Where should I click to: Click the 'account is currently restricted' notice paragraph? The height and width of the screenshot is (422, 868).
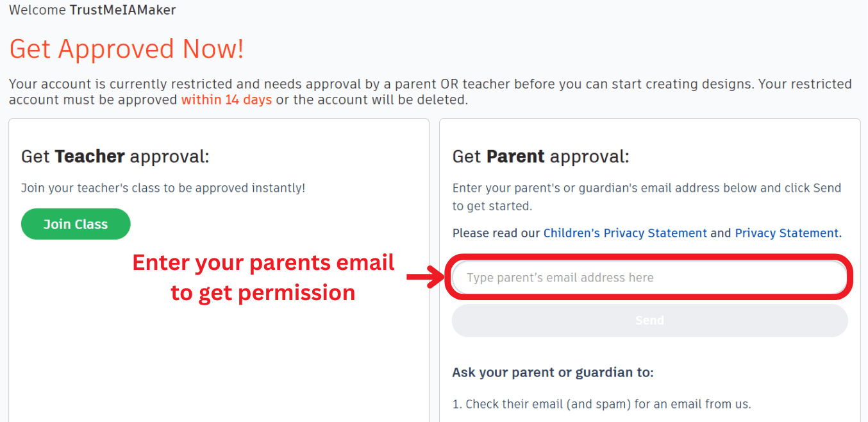[x=430, y=85]
